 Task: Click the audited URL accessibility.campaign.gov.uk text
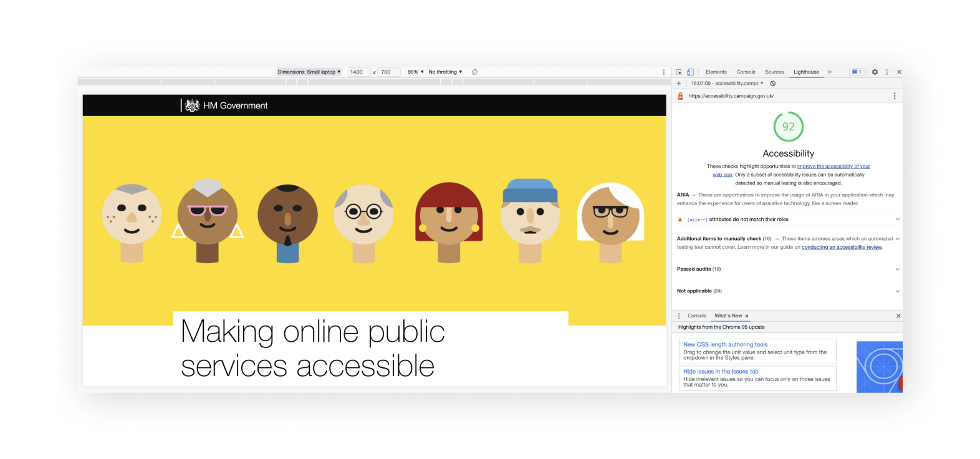pos(731,96)
